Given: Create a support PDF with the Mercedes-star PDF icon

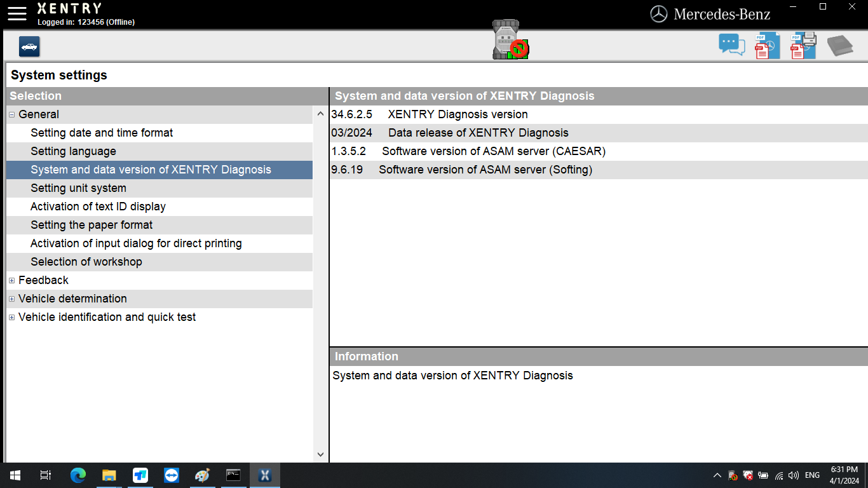Looking at the screenshot, I should [x=766, y=44].
